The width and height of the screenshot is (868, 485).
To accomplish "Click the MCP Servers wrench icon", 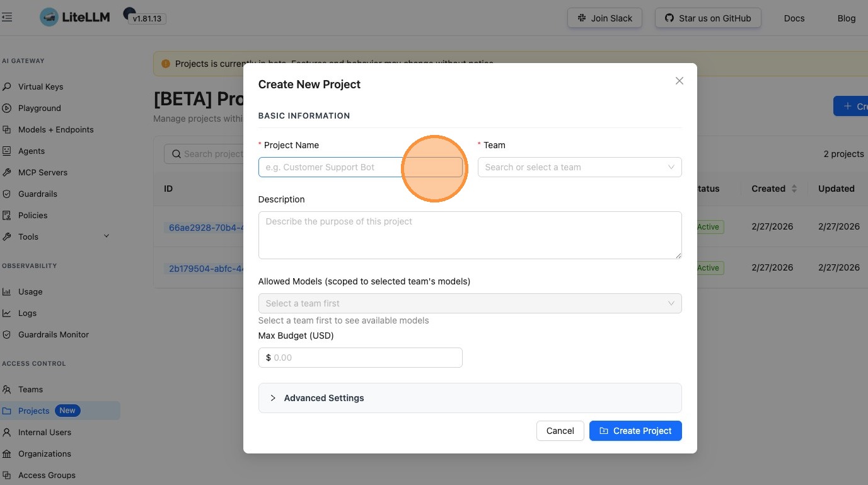I will coord(7,172).
